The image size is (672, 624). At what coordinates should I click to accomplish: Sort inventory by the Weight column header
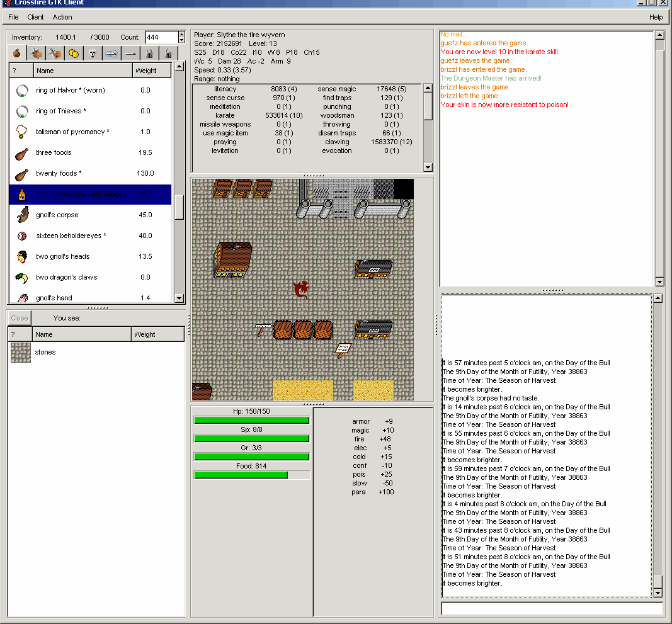152,71
